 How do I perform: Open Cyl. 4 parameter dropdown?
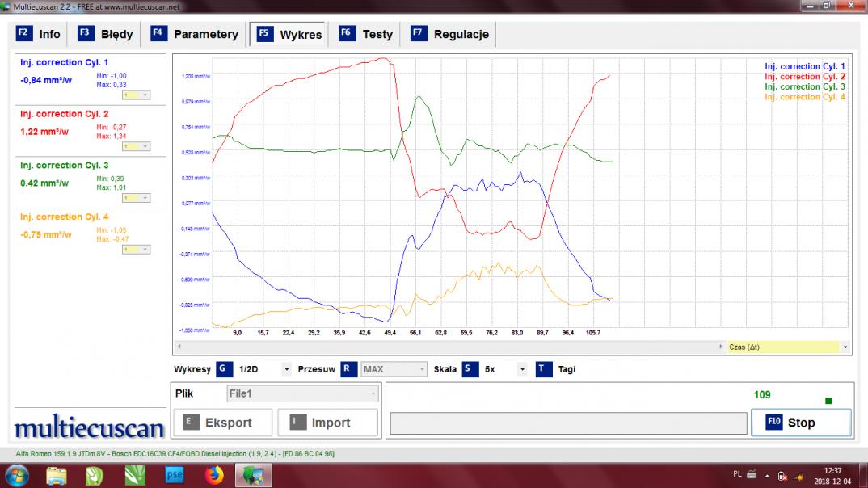pos(136,250)
